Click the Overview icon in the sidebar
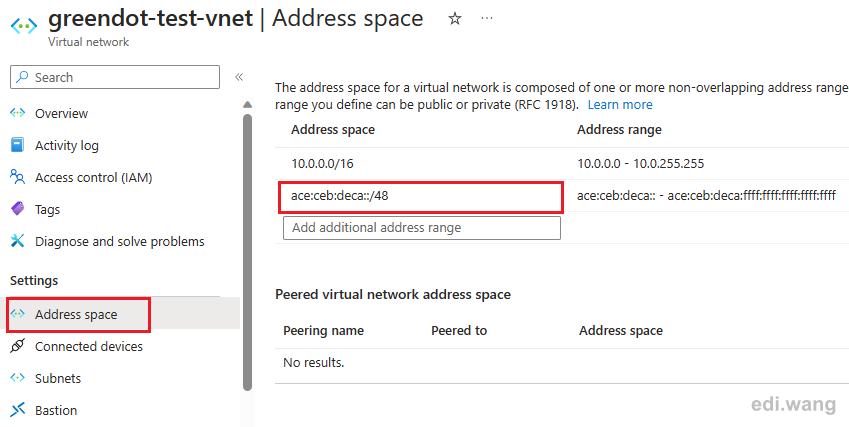 pyautogui.click(x=18, y=113)
